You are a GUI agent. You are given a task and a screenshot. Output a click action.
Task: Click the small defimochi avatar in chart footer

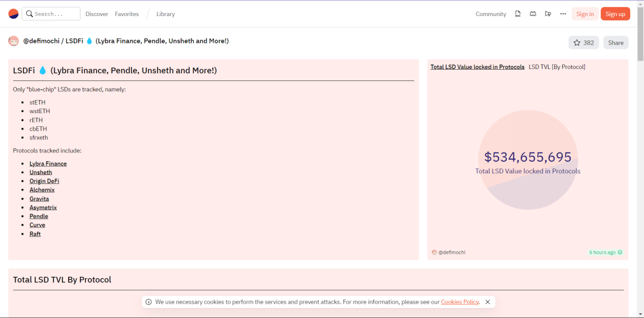click(434, 252)
